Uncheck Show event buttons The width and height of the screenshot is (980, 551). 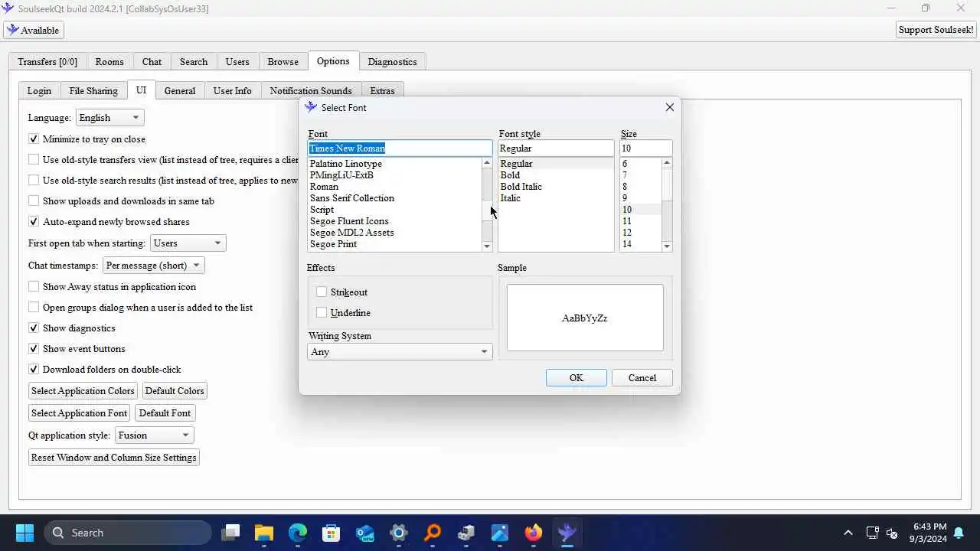[x=34, y=349]
